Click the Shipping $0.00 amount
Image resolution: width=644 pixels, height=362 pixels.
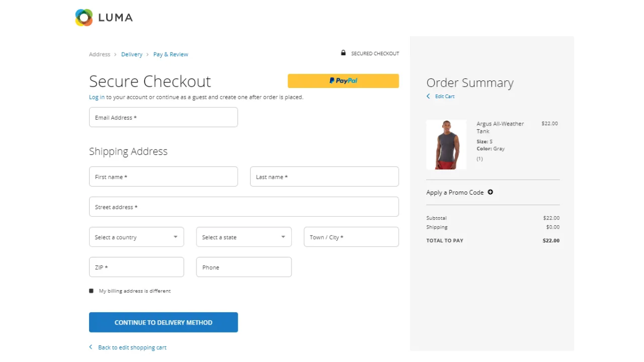(x=553, y=227)
